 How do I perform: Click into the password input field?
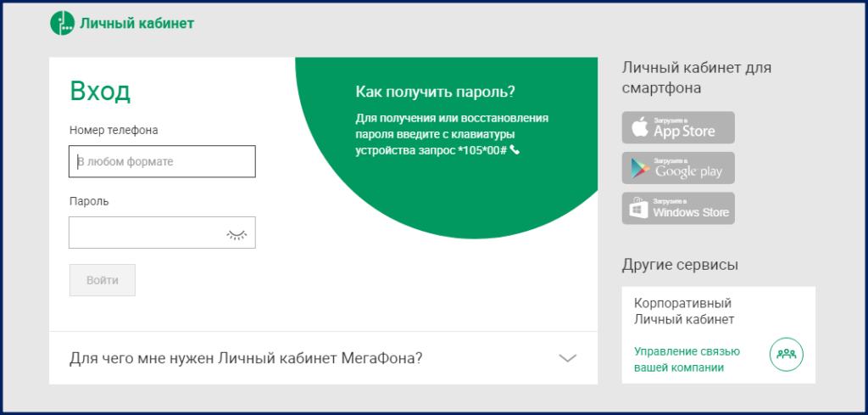tap(144, 233)
